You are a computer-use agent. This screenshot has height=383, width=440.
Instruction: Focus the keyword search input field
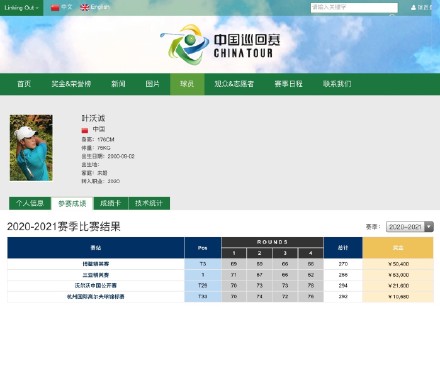click(x=354, y=7)
